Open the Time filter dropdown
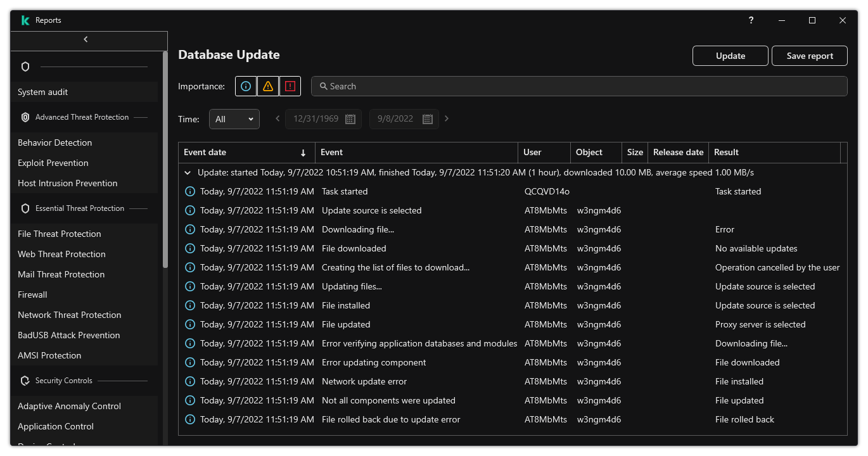The image size is (868, 456). click(234, 119)
